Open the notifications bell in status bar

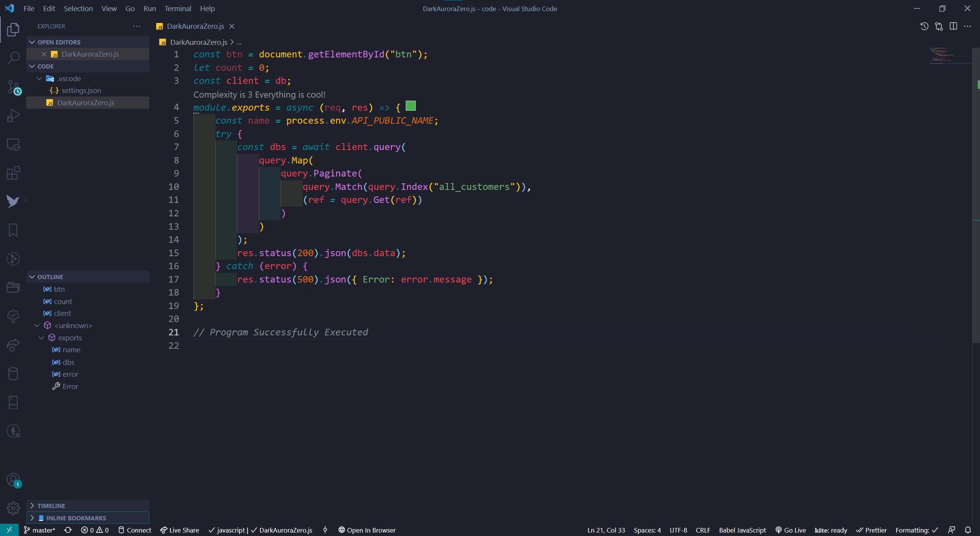[968, 530]
